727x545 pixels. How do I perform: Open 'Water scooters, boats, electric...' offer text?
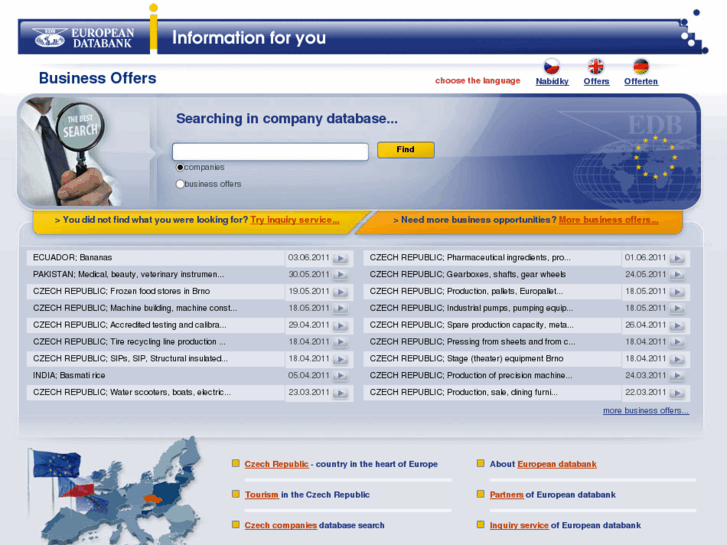132,392
